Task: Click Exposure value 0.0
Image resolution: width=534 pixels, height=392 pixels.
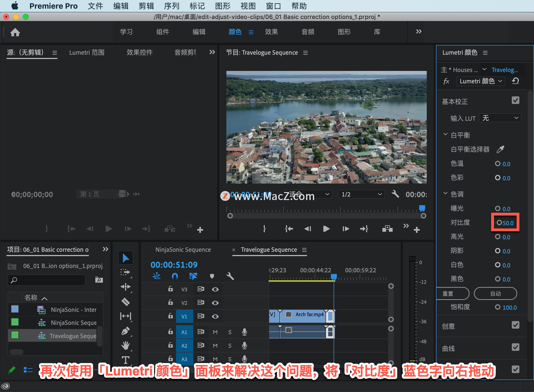Action: [506, 209]
